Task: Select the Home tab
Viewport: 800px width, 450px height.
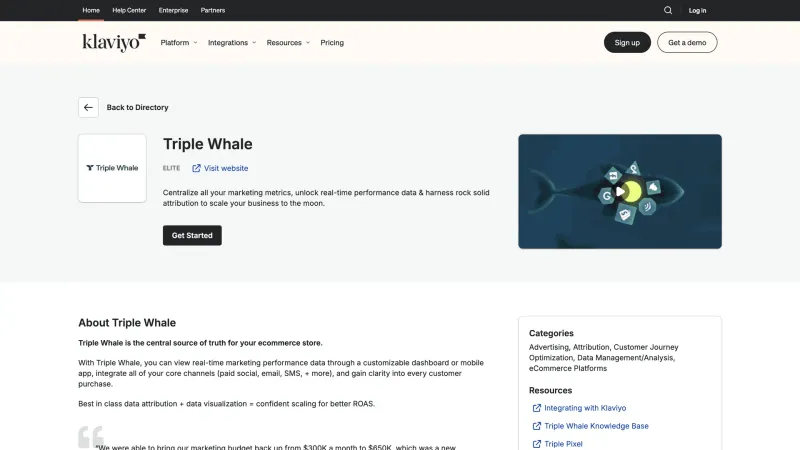Action: 91,10
